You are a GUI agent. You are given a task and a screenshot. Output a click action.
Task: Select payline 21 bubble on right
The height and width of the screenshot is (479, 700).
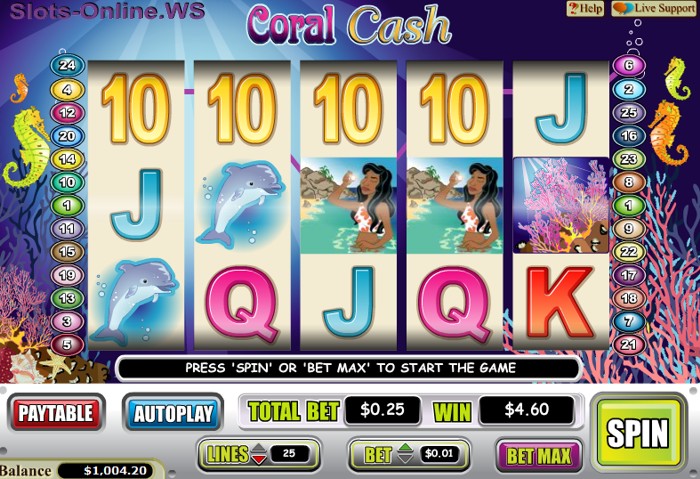tap(629, 345)
